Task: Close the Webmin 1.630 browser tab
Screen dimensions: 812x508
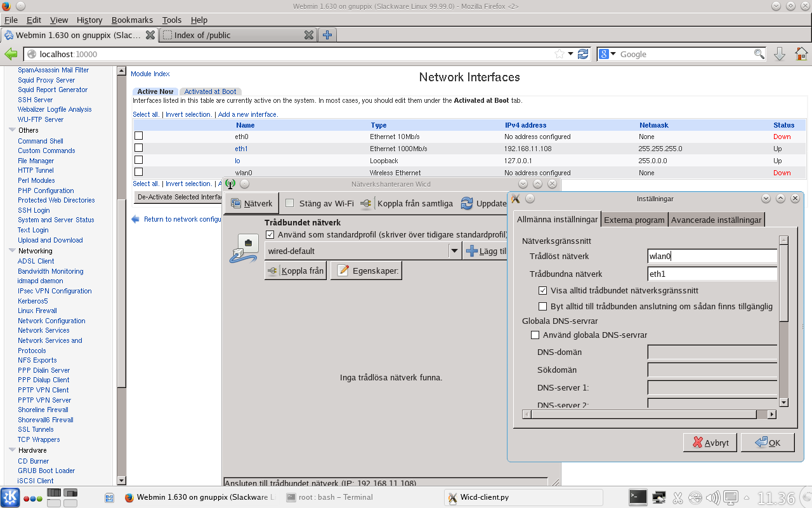Action: click(150, 35)
